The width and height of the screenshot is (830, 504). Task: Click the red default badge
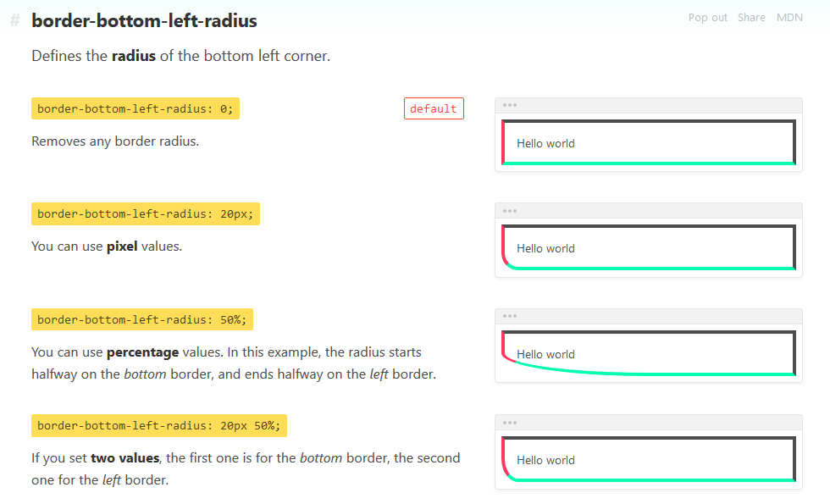click(434, 108)
